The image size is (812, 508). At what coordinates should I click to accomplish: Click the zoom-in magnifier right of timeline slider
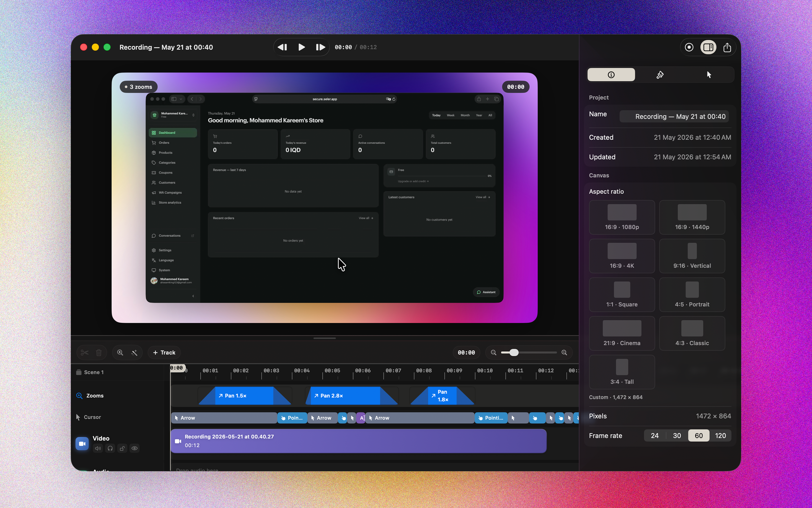coord(564,352)
